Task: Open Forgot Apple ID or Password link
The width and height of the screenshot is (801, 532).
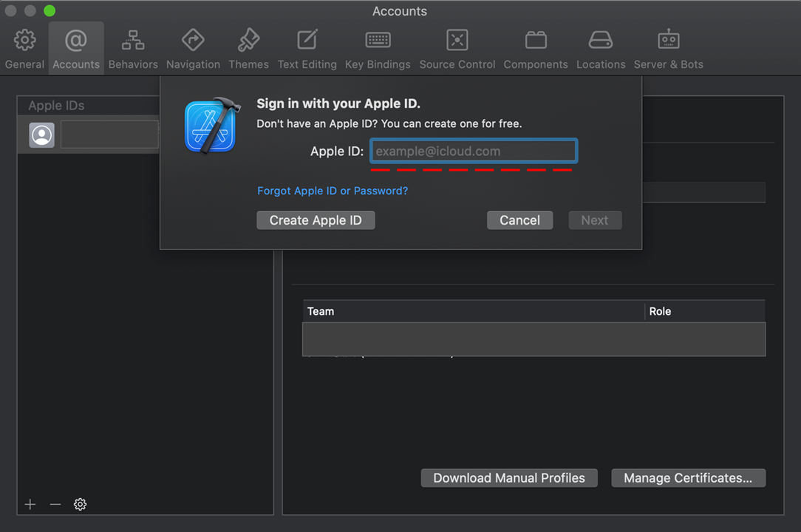Action: tap(333, 191)
